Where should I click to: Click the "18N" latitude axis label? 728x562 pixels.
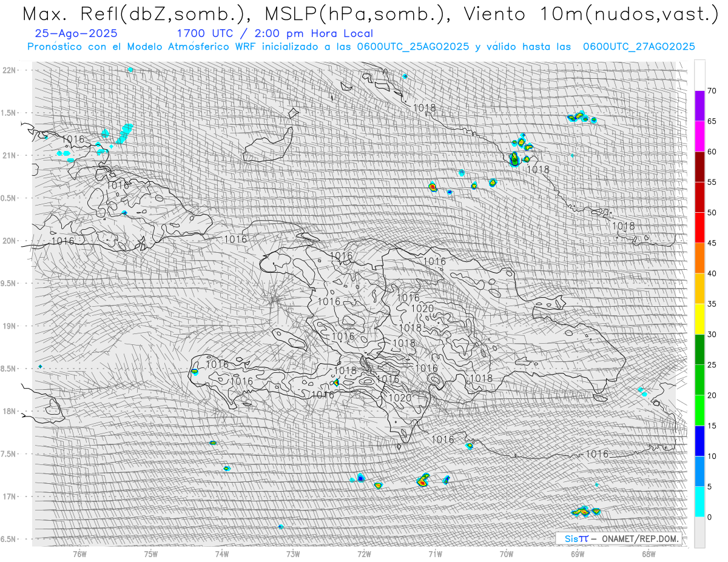(x=9, y=412)
